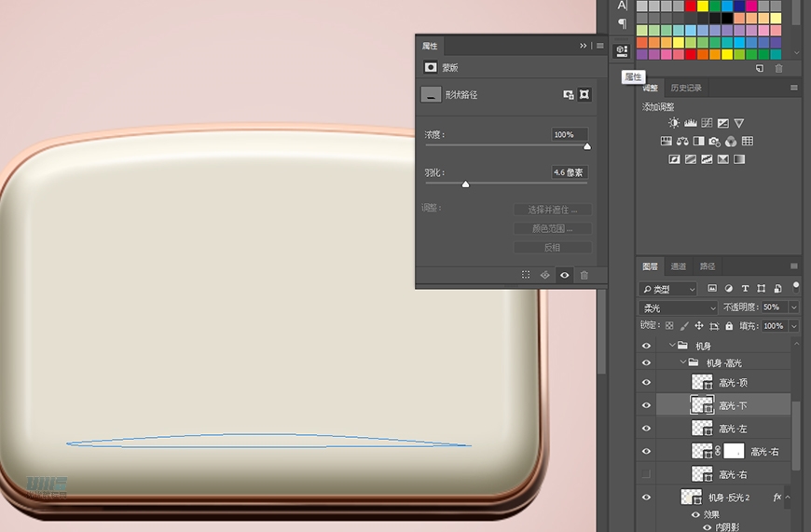Click the load selection from mask icon
Image resolution: width=811 pixels, height=532 pixels.
(526, 275)
